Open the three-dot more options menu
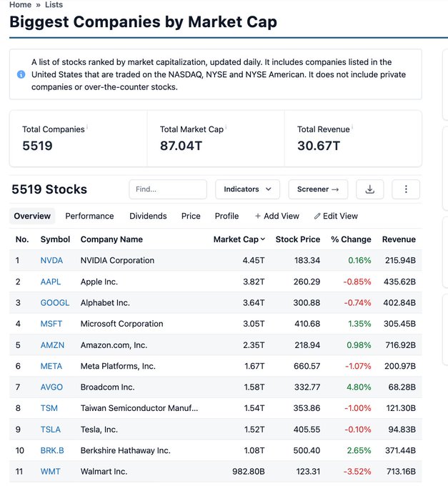The image size is (448, 486). pyautogui.click(x=406, y=189)
